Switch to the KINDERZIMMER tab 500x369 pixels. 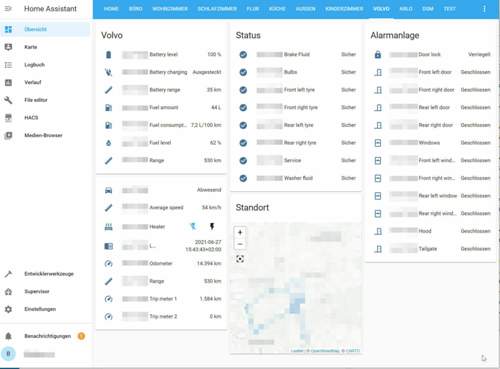(344, 9)
